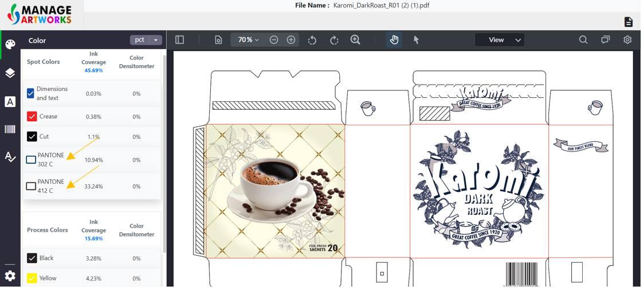Toggle the Crease color checkbox
Viewport: 644px width, 290px height.
click(32, 117)
